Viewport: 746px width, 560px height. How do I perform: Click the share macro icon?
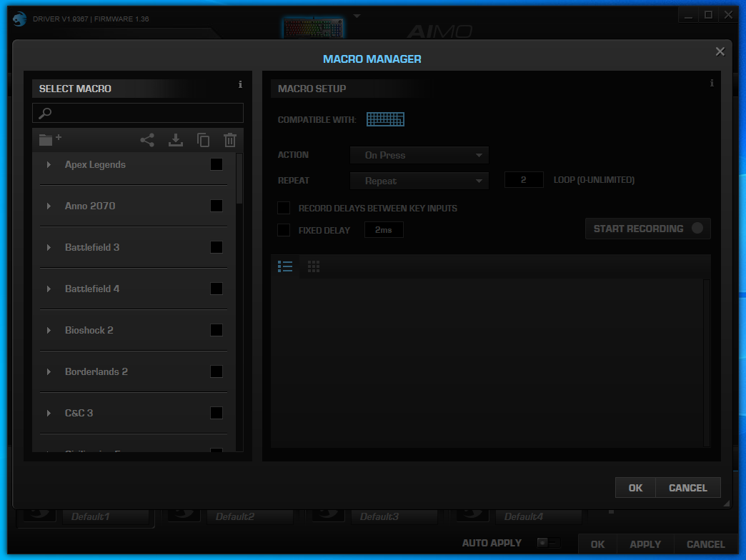coord(147,140)
